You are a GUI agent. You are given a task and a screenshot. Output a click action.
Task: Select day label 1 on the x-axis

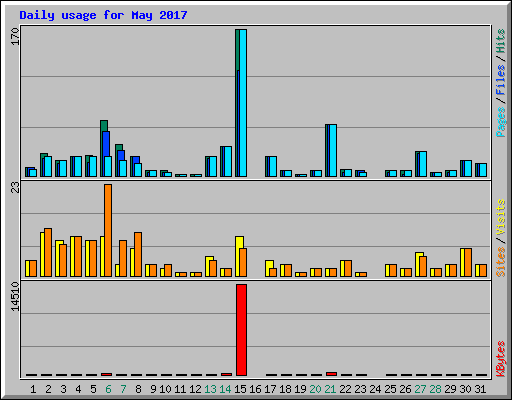click(33, 389)
